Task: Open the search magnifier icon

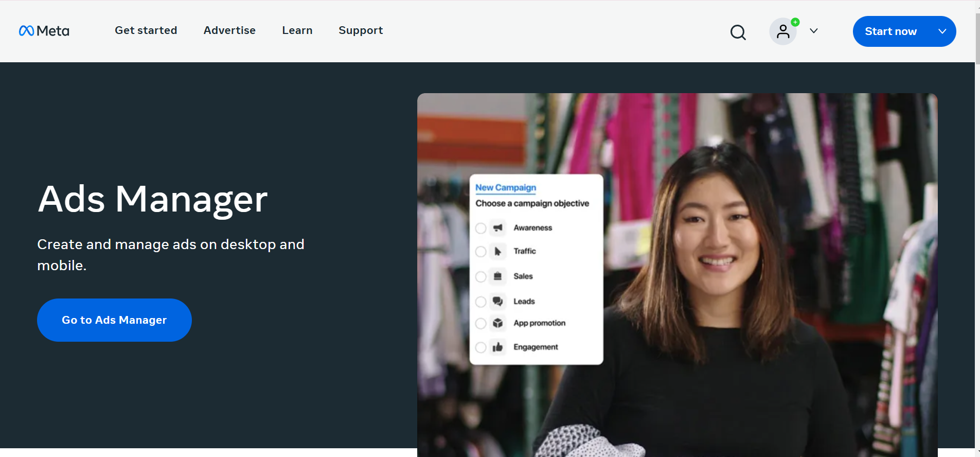Action: click(738, 32)
